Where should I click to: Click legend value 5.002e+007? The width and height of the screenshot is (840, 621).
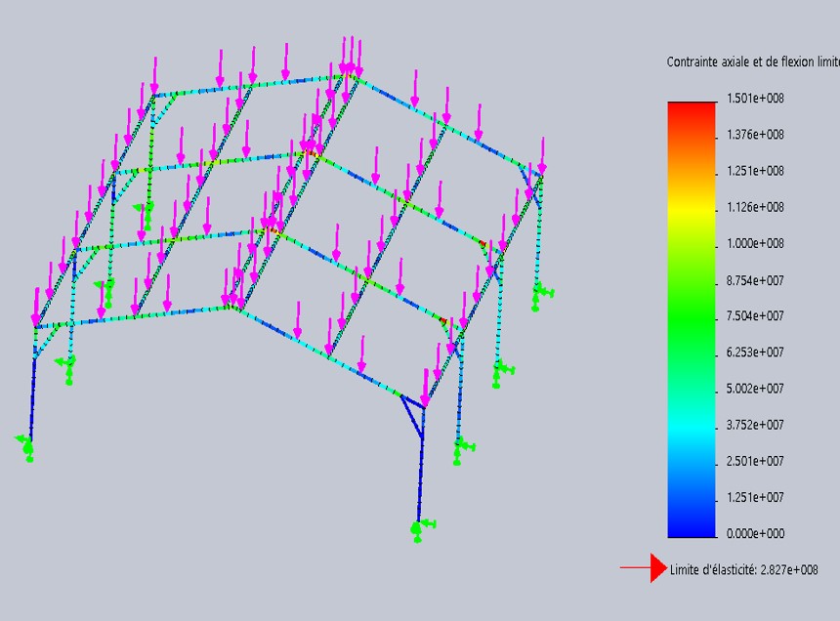[x=755, y=389]
